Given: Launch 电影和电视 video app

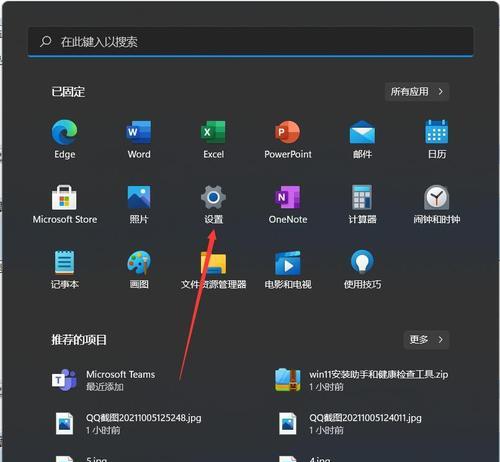Looking at the screenshot, I should click(288, 269).
